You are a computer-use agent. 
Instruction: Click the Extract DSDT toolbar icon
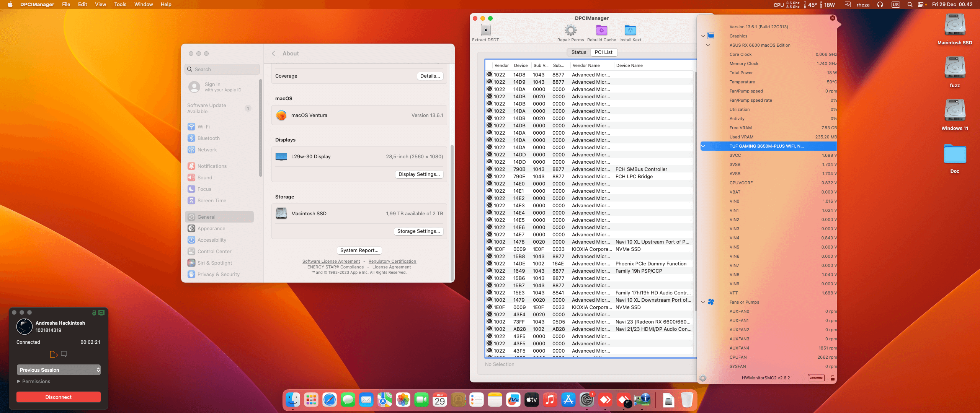[485, 30]
